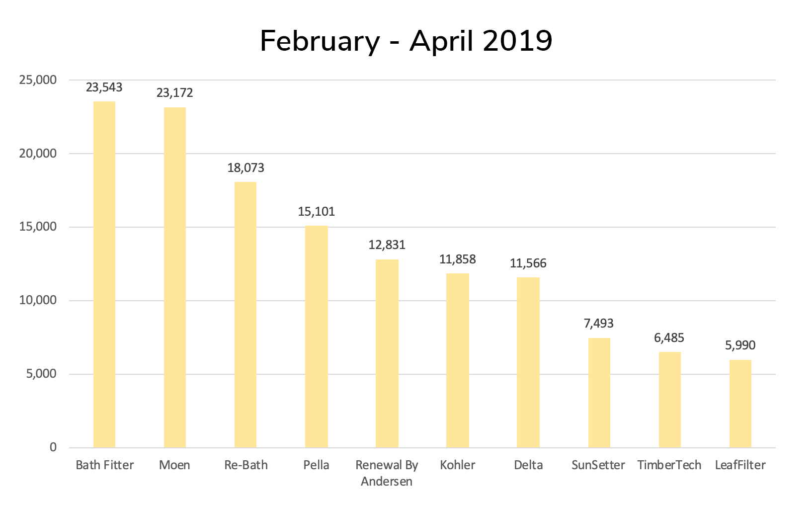Click the SunSetter bar
Viewport: 812px width, 505px height.
pyautogui.click(x=599, y=393)
